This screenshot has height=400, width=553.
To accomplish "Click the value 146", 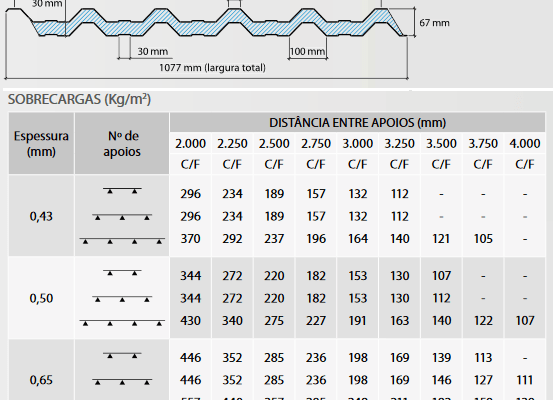I will pyautogui.click(x=442, y=380).
